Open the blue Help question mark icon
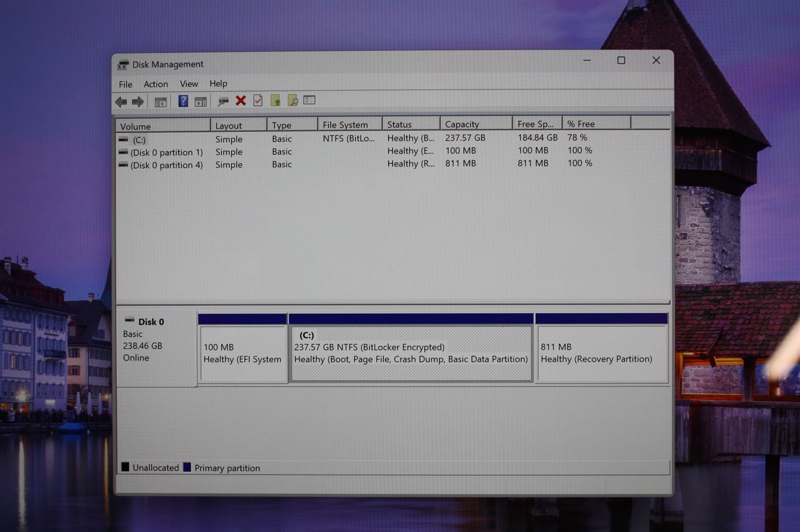The image size is (800, 532). click(183, 101)
